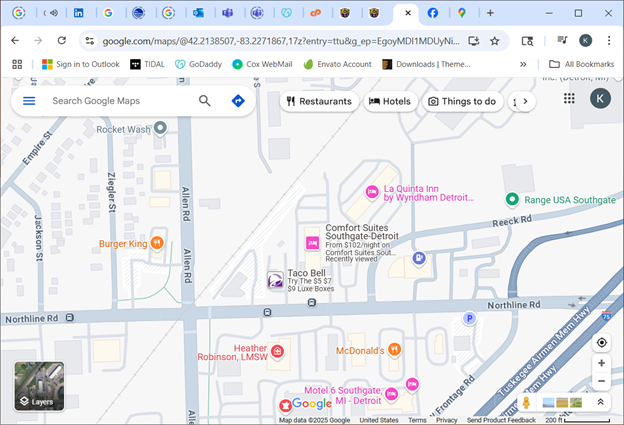Click the Privacy link in map footer
624x425 pixels.
pyautogui.click(x=447, y=420)
